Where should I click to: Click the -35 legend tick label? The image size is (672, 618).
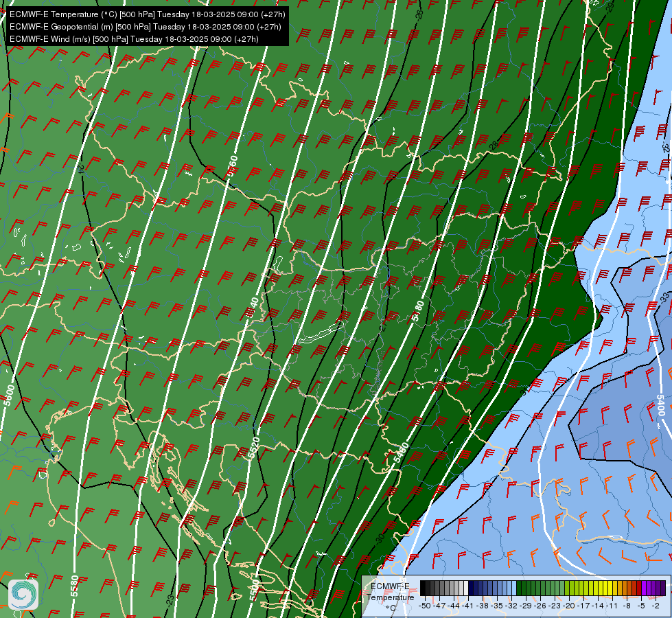497,606
